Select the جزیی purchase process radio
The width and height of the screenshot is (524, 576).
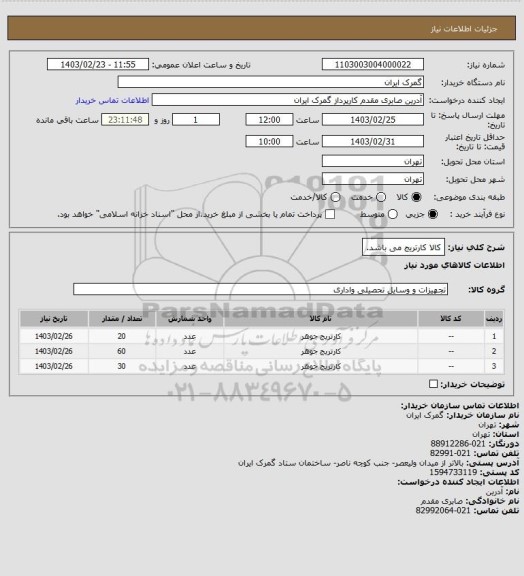pos(433,214)
